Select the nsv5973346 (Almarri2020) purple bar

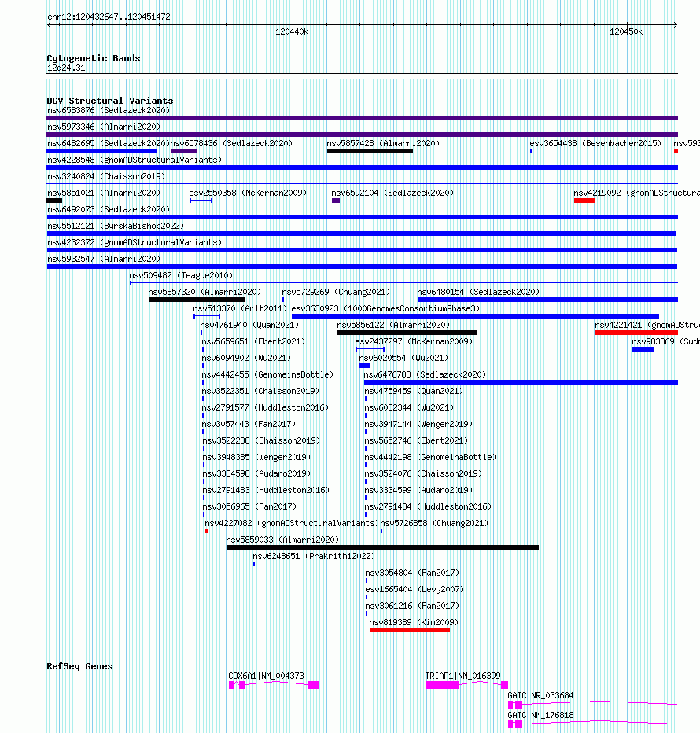coord(363,134)
